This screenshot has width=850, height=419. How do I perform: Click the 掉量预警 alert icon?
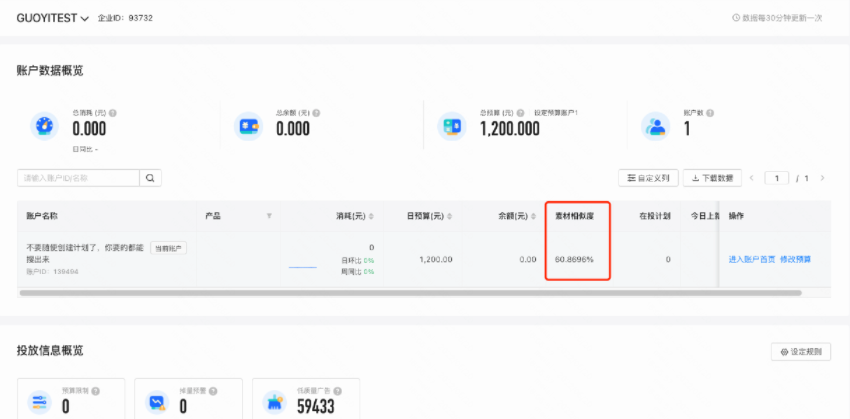click(x=157, y=402)
